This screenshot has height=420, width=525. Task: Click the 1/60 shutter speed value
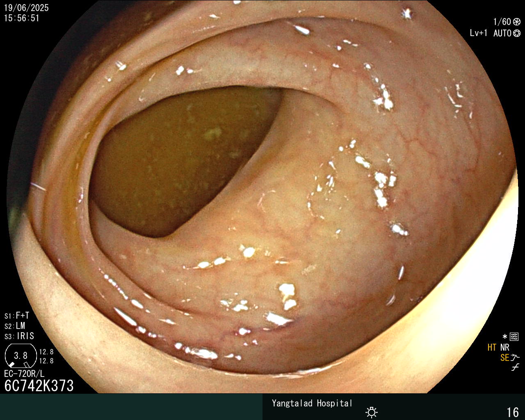(x=502, y=22)
